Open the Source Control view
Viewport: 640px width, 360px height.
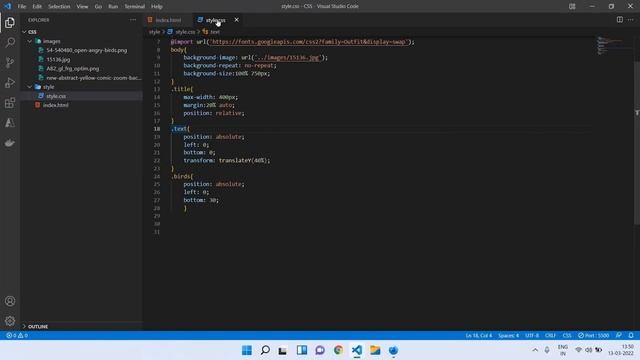pyautogui.click(x=10, y=62)
